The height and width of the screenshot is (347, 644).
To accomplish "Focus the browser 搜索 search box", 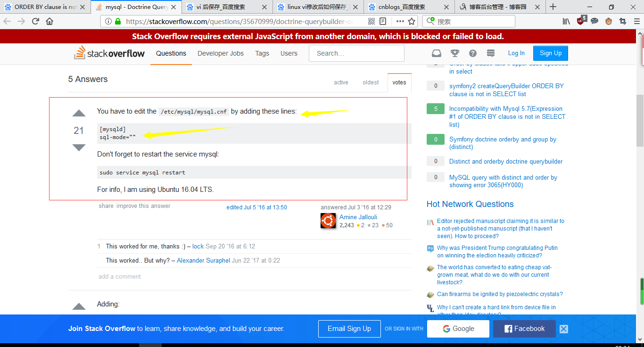I will point(469,21).
